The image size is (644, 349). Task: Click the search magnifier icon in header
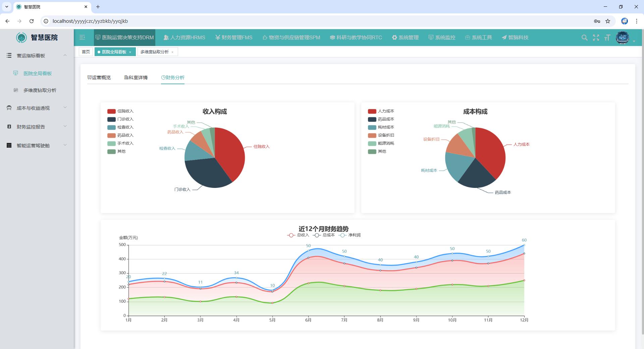pos(584,38)
